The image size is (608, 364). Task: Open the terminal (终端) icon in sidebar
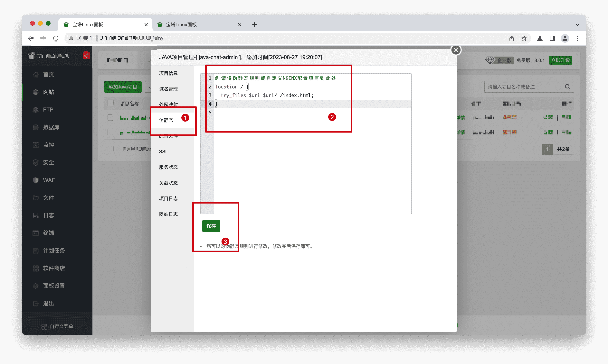click(36, 233)
